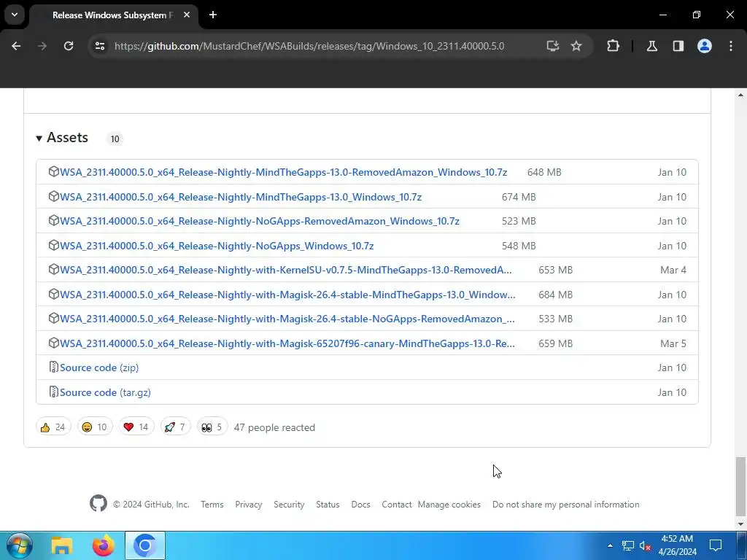
Task: Open the Docs footer link
Action: 360,505
